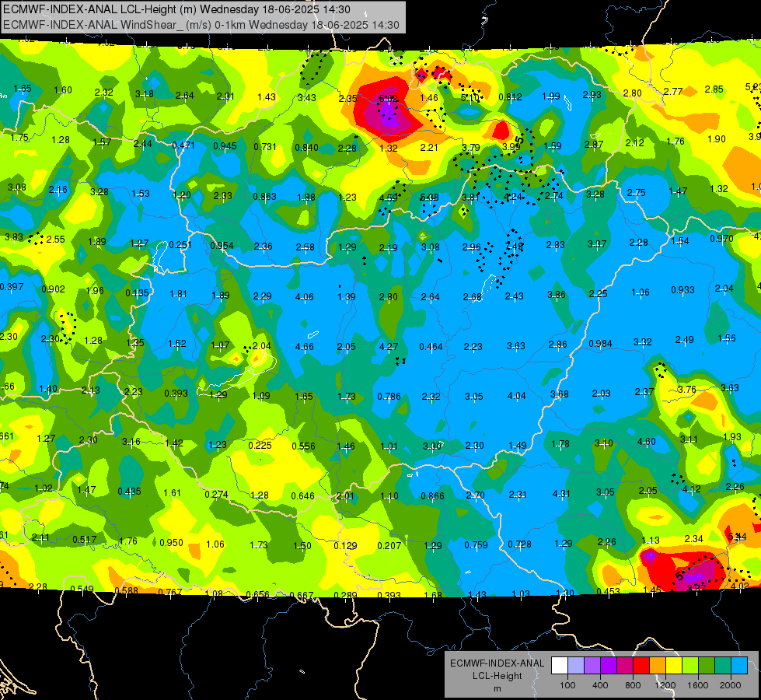The width and height of the screenshot is (761, 700).
Task: Choose the orange legend swatch
Action: 658,666
